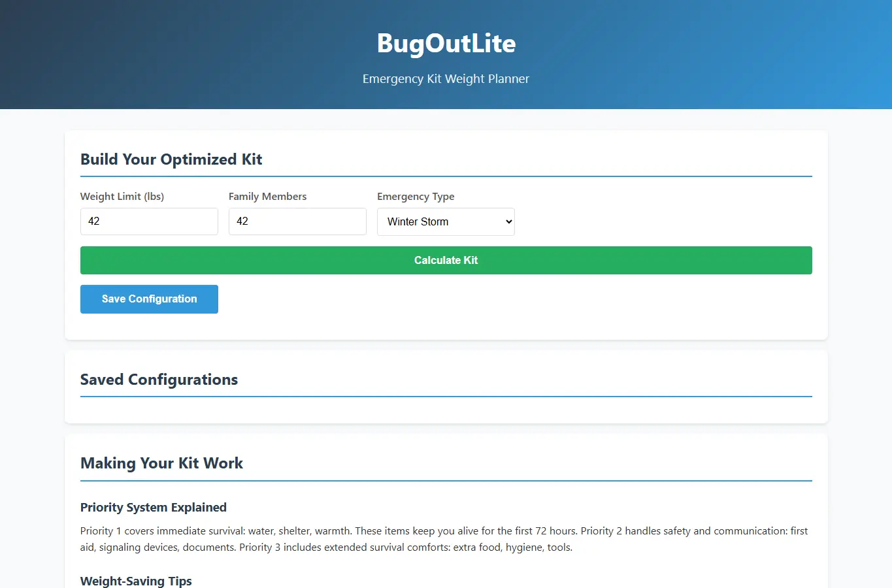Screen dimensions: 892x588
Task: Click the Save Configuration button
Action: [149, 299]
